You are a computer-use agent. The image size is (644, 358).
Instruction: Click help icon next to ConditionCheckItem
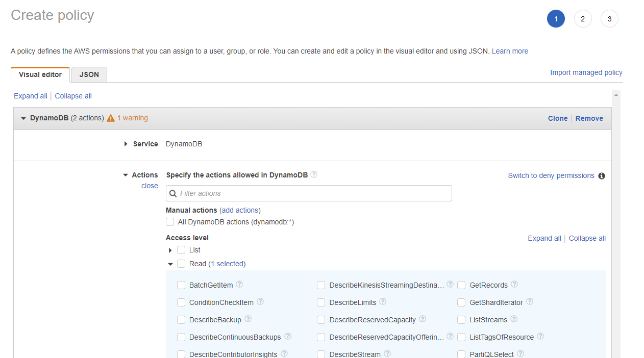260,301
